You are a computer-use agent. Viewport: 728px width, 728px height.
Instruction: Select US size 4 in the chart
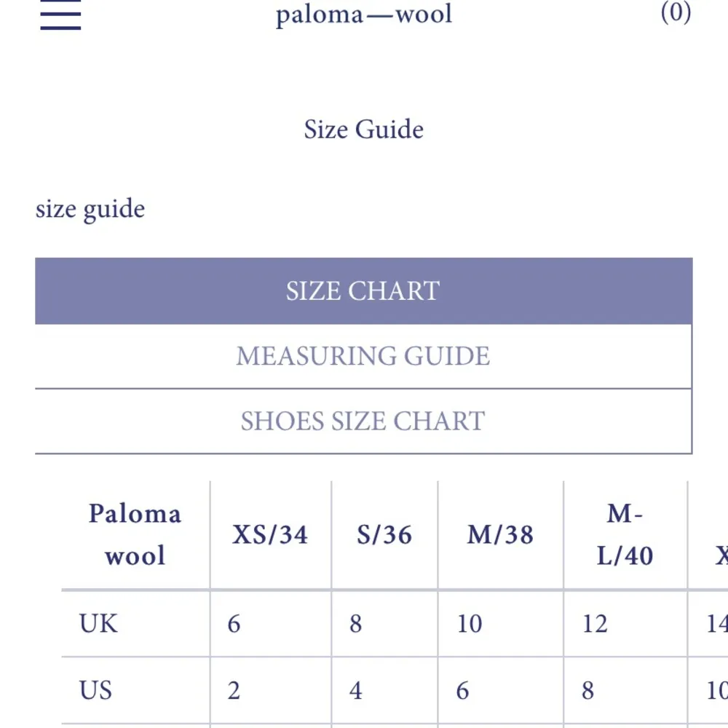click(x=355, y=690)
